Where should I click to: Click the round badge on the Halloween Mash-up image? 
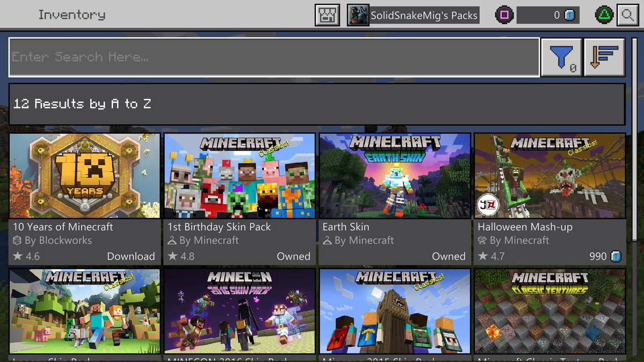pyautogui.click(x=488, y=205)
